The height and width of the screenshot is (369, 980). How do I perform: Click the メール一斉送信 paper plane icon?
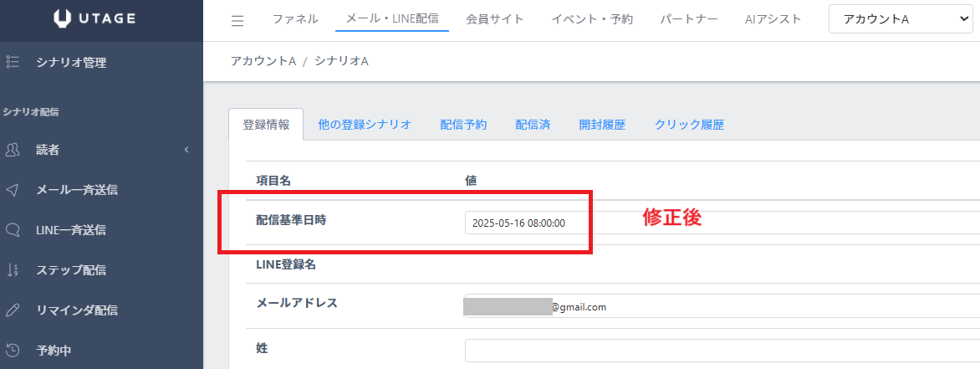tap(13, 190)
